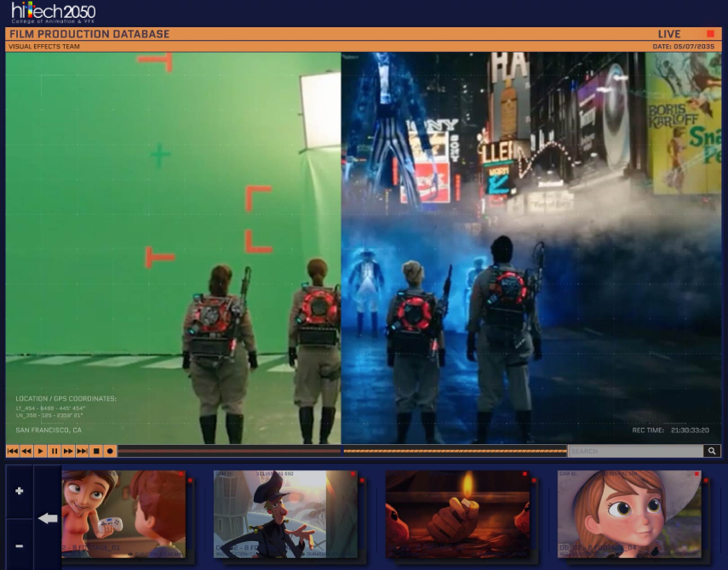
Task: Seek along the playback timeline bar
Action: point(342,451)
